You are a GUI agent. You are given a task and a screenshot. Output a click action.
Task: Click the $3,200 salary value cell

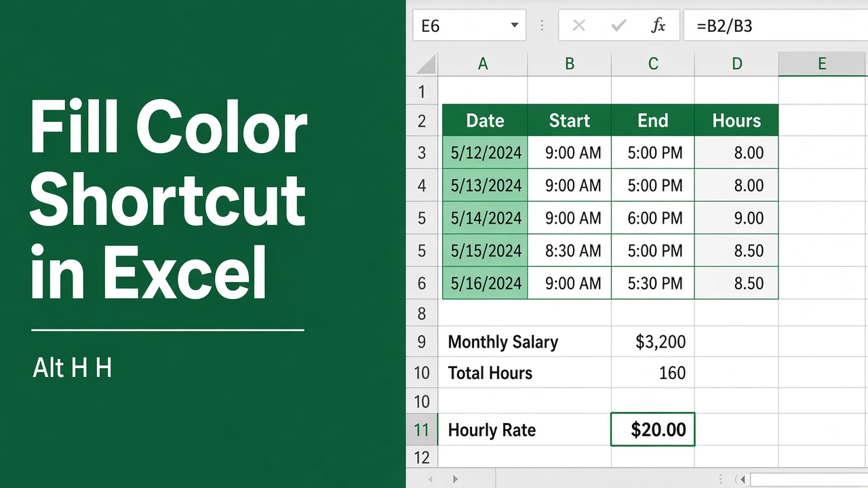tap(653, 342)
